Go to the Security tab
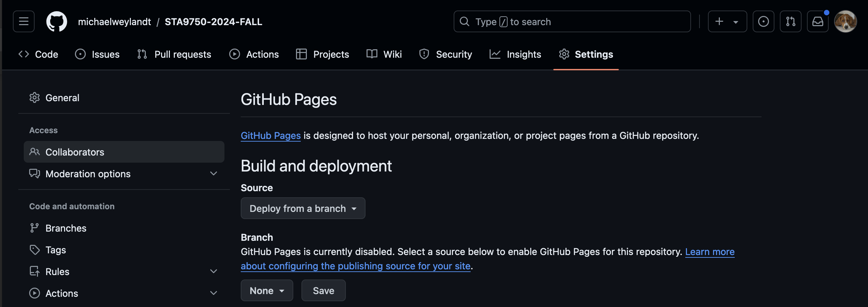The width and height of the screenshot is (868, 307). 446,54
